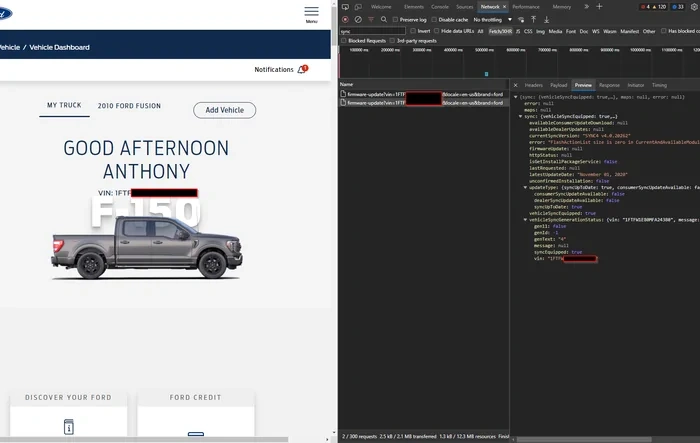Clear the network log
Image resolution: width=700 pixels, height=443 pixels.
[358, 19]
